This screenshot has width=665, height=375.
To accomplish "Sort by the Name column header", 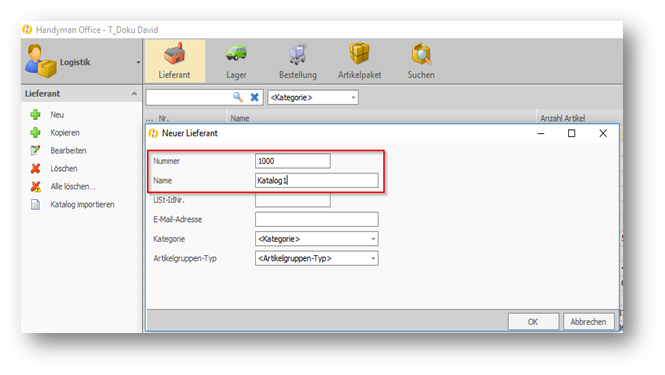I will tap(240, 118).
